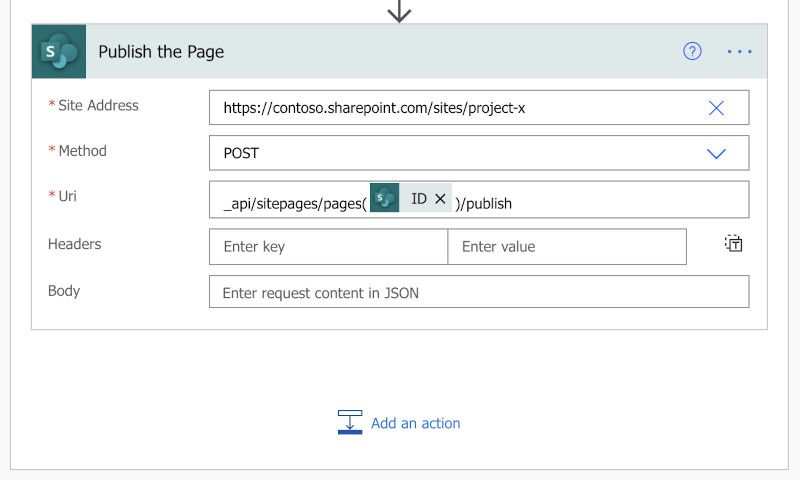Select the ID token in Uri
The width and height of the screenshot is (800, 480).
418,198
